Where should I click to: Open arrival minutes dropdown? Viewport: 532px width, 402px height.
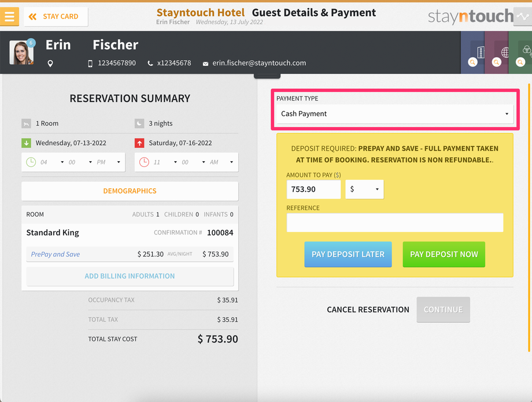tap(80, 162)
